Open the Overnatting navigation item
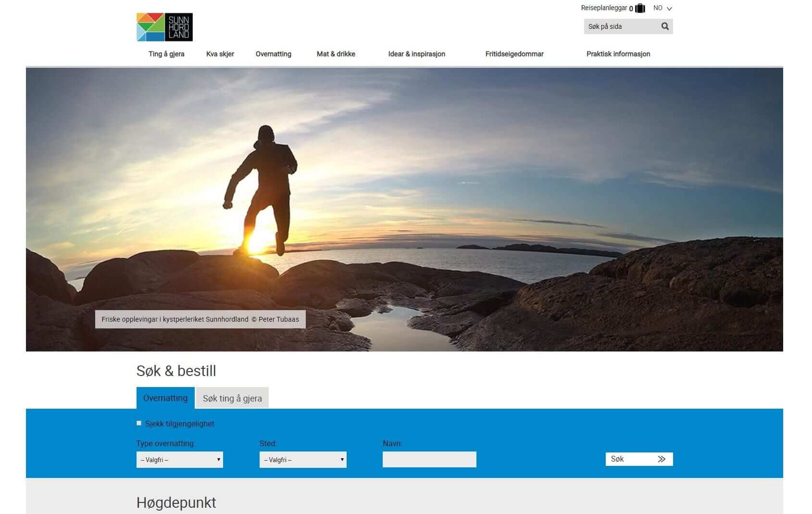 tap(274, 54)
